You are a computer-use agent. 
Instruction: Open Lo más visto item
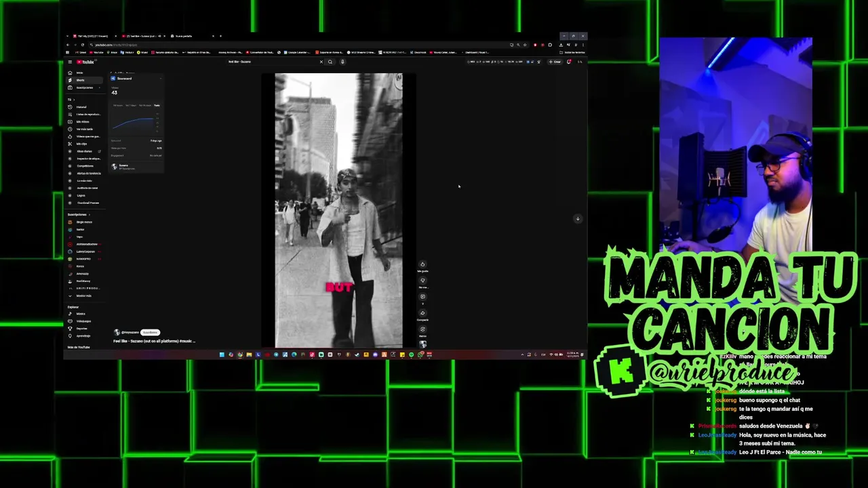[84, 181]
